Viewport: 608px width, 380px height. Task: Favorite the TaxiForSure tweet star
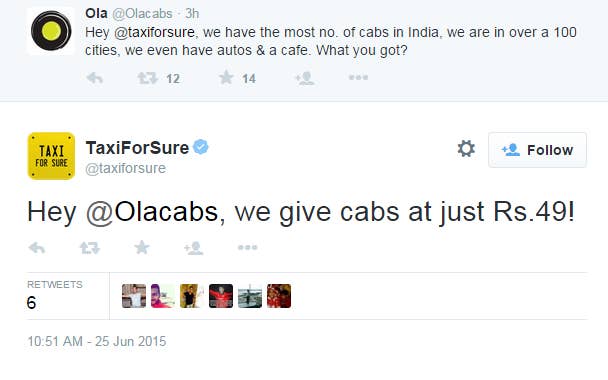point(142,247)
